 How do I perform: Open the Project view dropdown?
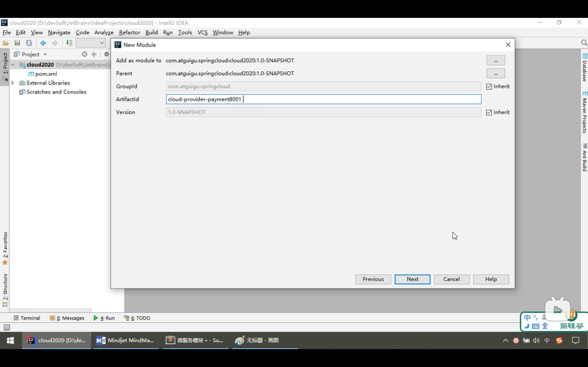coord(45,54)
